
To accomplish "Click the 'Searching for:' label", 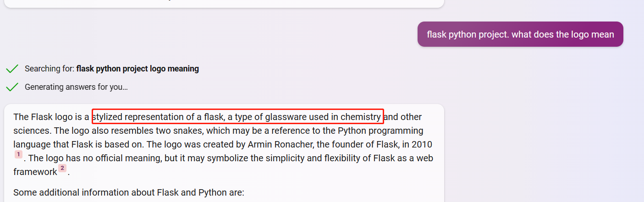I will 50,69.
